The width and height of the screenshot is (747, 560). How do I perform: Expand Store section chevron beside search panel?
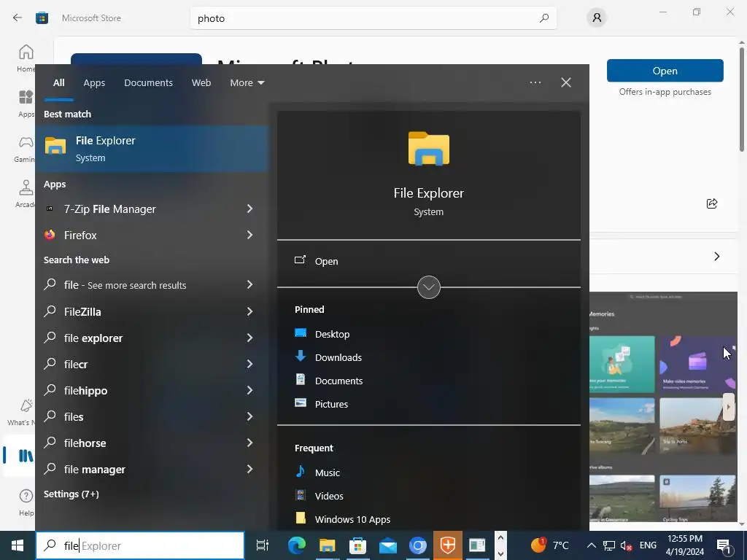(x=717, y=257)
